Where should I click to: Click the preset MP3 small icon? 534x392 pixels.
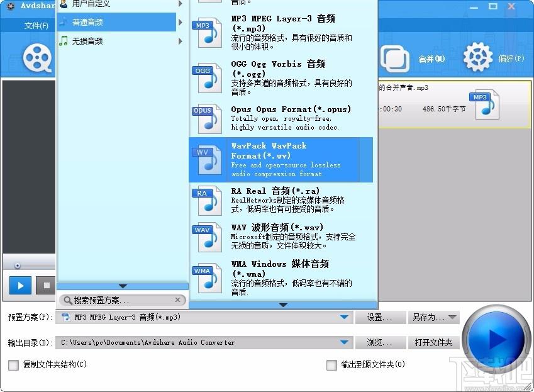[66, 317]
